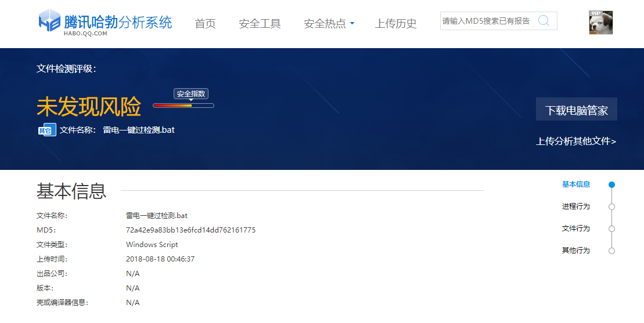Click the search magnifier icon
The width and height of the screenshot is (644, 323).
tap(544, 20)
